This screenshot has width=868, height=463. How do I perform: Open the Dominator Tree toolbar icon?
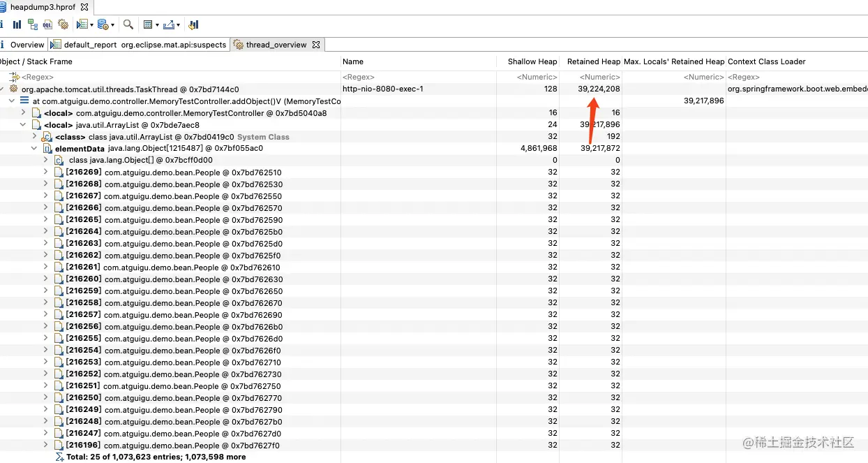pos(32,24)
